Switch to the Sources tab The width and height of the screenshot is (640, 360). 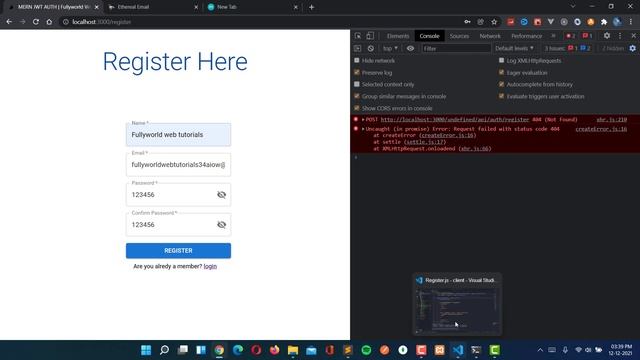point(459,36)
